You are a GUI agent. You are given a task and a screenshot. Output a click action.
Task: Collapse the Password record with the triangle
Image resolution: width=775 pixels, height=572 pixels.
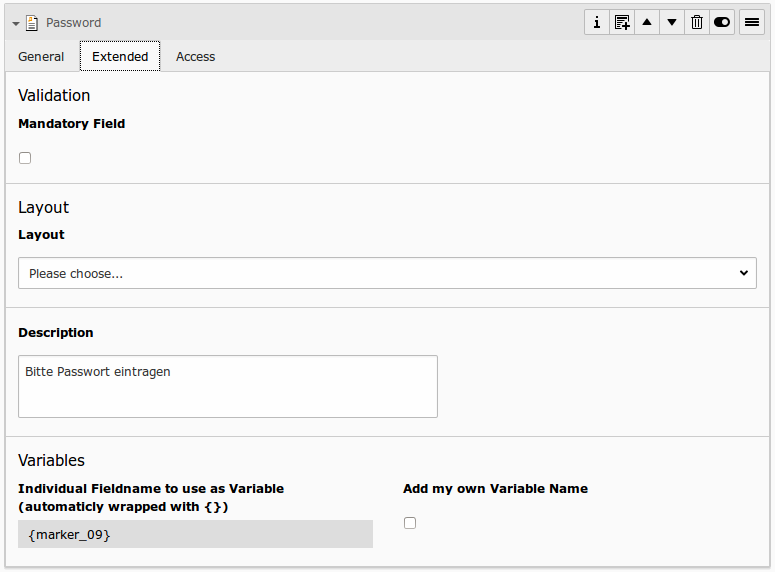[x=16, y=23]
